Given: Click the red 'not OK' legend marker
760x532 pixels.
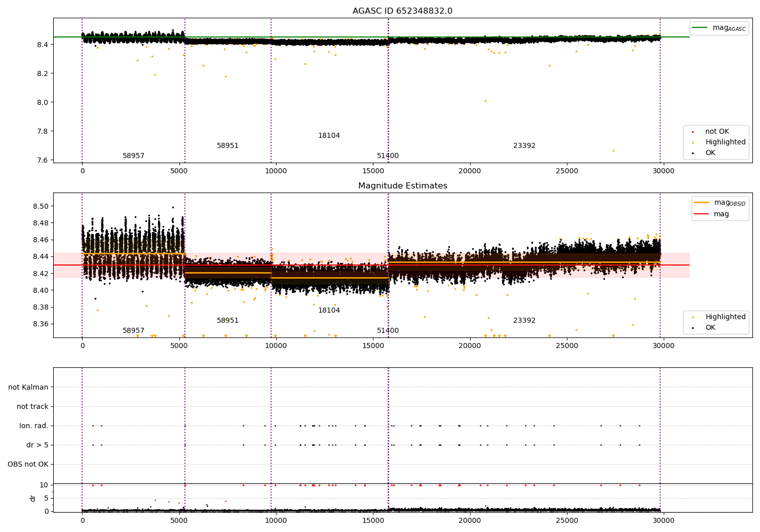Looking at the screenshot, I should [x=693, y=132].
